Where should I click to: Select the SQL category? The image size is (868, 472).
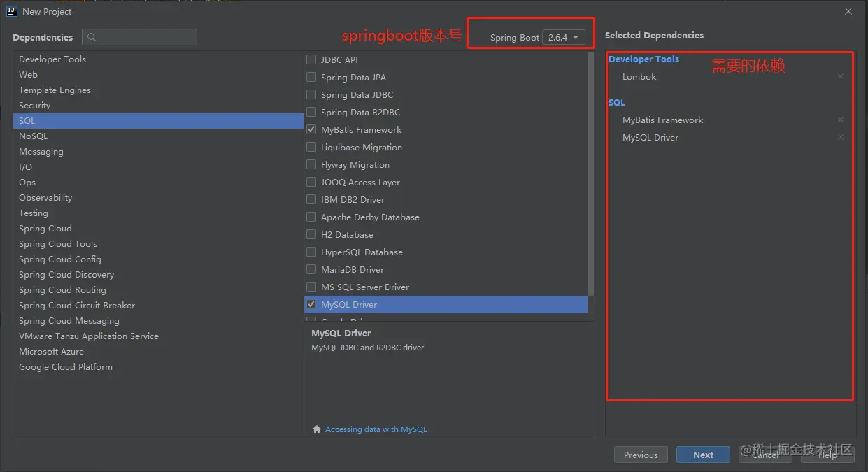(158, 120)
